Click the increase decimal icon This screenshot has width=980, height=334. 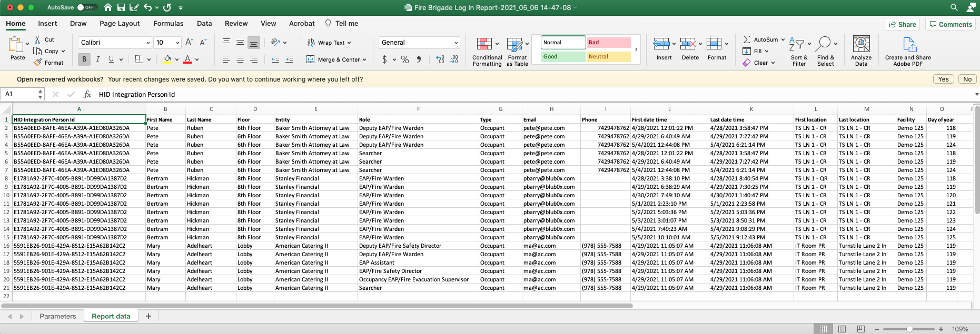(440, 59)
